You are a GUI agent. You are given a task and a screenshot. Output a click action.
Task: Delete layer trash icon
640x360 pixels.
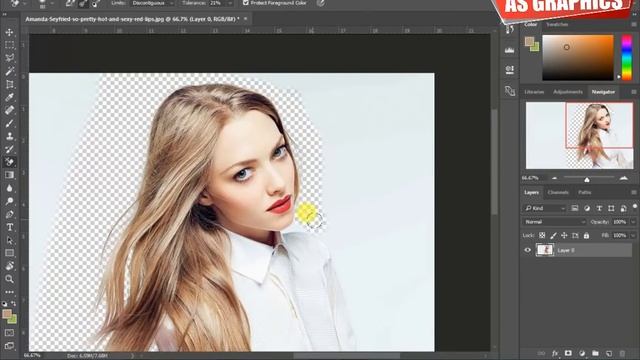click(622, 353)
